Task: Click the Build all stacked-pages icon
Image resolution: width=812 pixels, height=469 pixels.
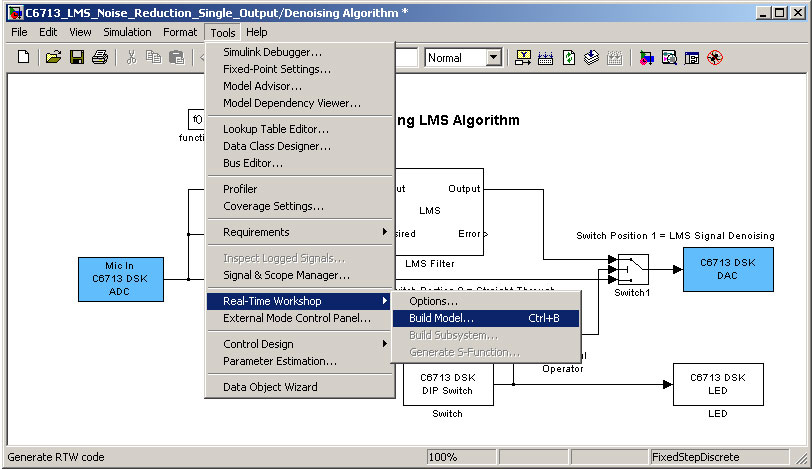Action: coord(591,57)
